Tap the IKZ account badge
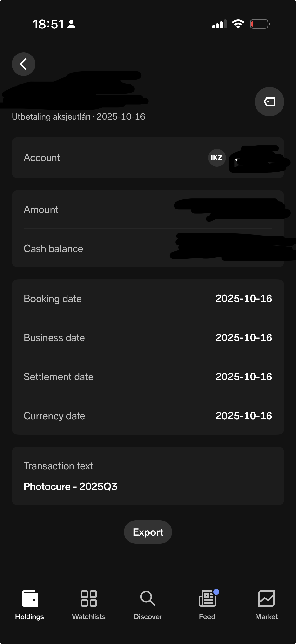The width and height of the screenshot is (296, 644). tap(216, 157)
